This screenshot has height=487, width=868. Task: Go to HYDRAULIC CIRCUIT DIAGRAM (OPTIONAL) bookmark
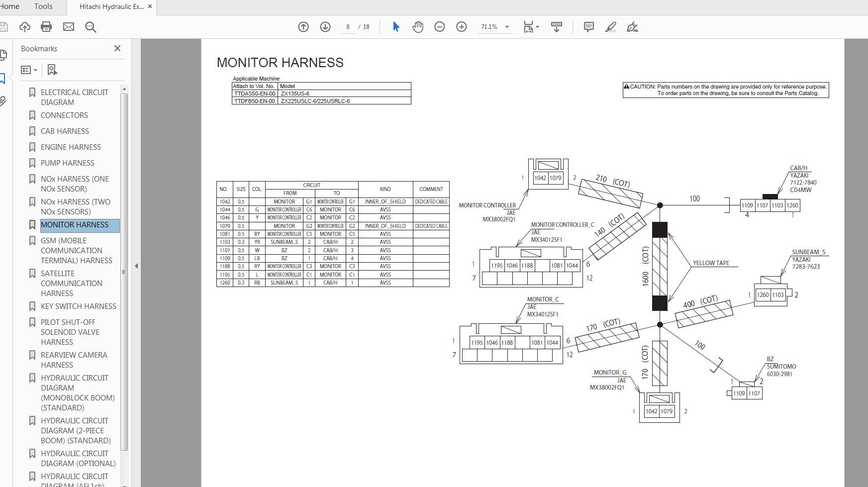click(78, 459)
